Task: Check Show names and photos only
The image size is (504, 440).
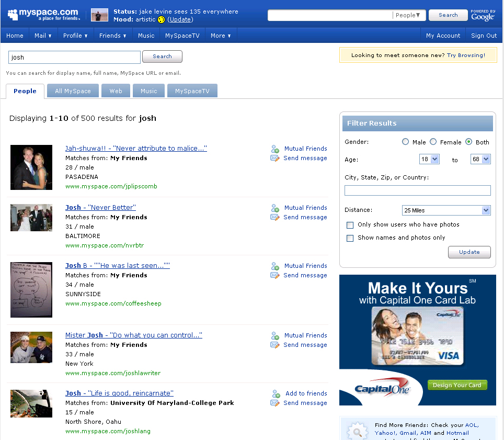Action: tap(350, 238)
